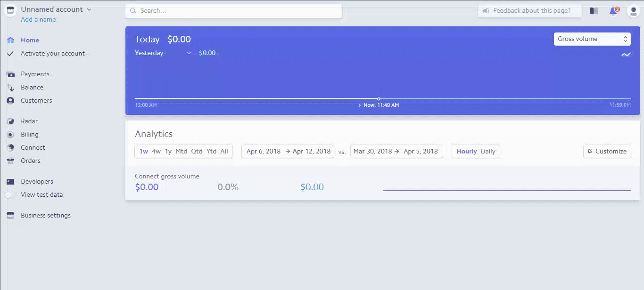This screenshot has height=290, width=644.
Task: Open the Developers section
Action: 37,181
